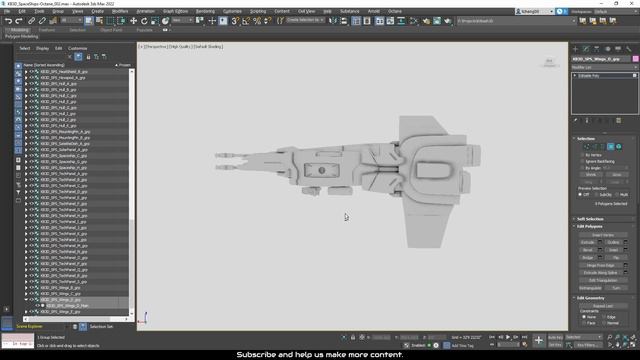Click the Shrink selection button
640x360 pixels.
(591, 175)
